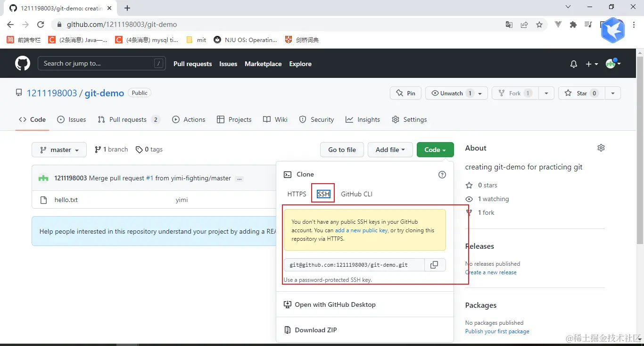The height and width of the screenshot is (346, 644).
Task: Star the git-demo repository
Action: [582, 93]
